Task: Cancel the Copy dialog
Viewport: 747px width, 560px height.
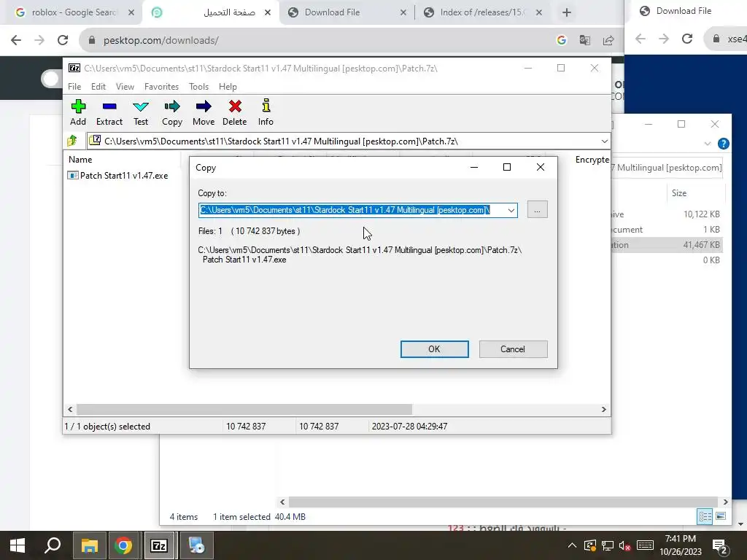Action: pos(513,349)
